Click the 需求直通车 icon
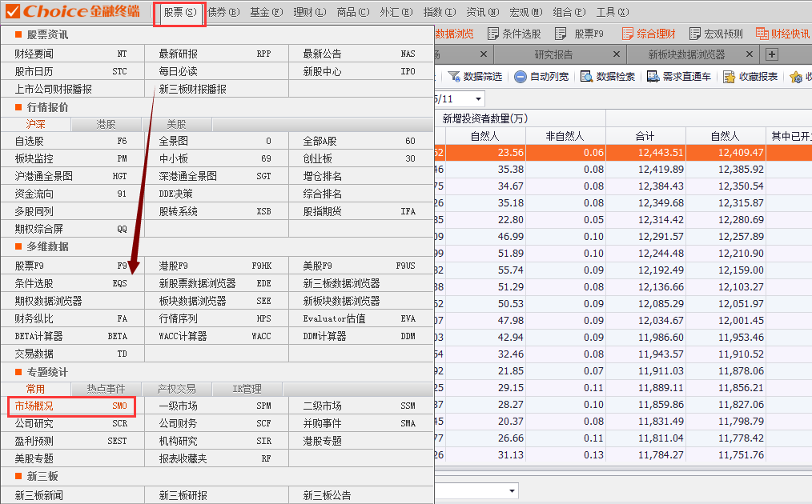 pos(653,77)
